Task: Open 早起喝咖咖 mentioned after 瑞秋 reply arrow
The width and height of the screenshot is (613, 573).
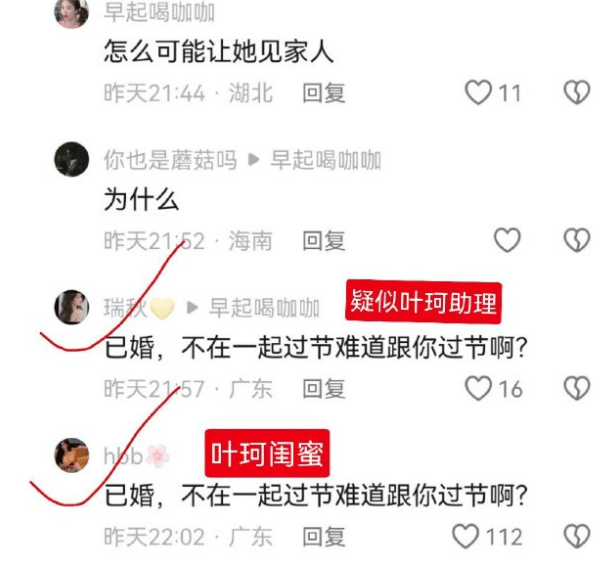Action: click(264, 308)
